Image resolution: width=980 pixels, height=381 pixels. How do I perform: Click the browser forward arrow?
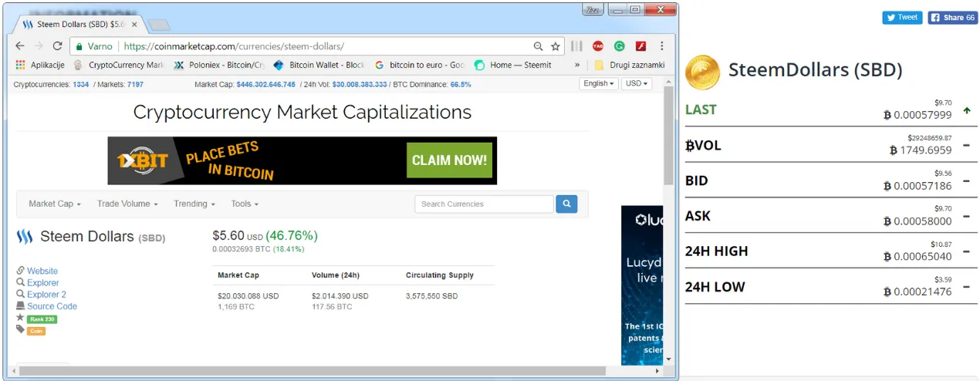(39, 46)
